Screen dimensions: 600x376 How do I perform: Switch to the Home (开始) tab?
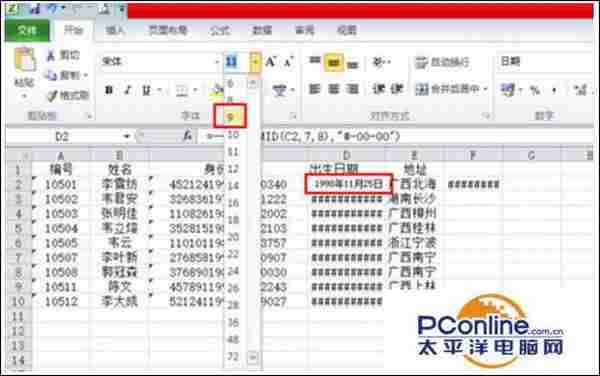(73, 30)
